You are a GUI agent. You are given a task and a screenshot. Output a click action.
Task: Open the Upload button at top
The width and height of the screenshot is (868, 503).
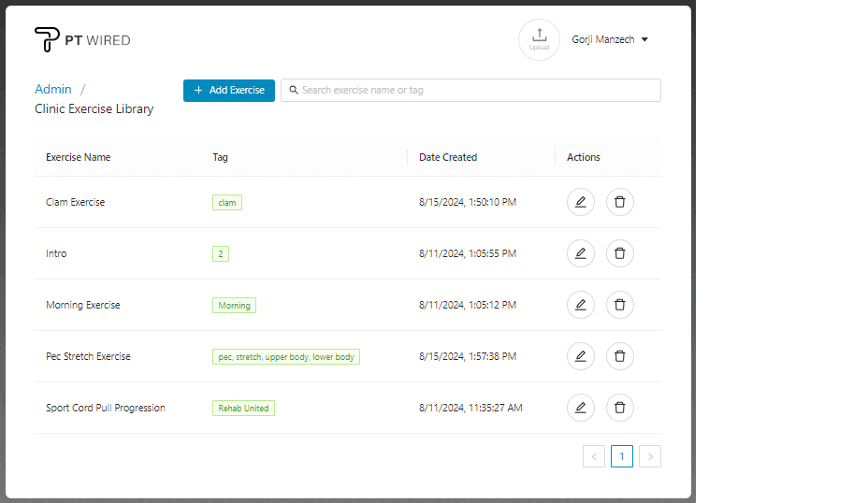pyautogui.click(x=539, y=39)
